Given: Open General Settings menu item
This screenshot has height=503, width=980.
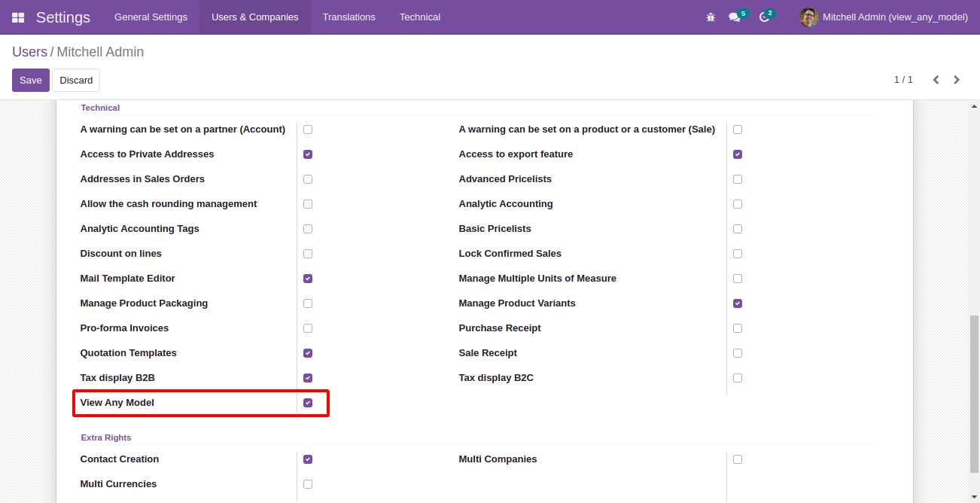Looking at the screenshot, I should pos(151,17).
